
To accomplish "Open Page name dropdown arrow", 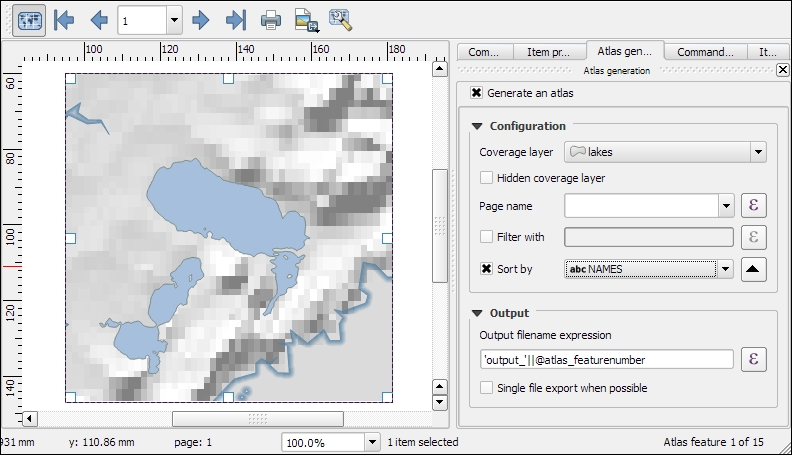I will (726, 206).
